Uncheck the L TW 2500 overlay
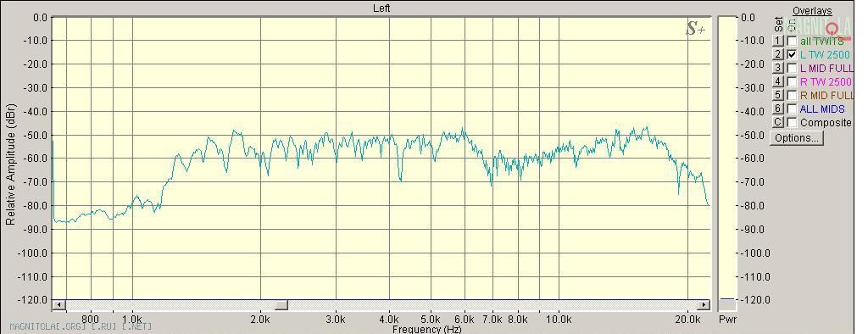 click(x=793, y=54)
